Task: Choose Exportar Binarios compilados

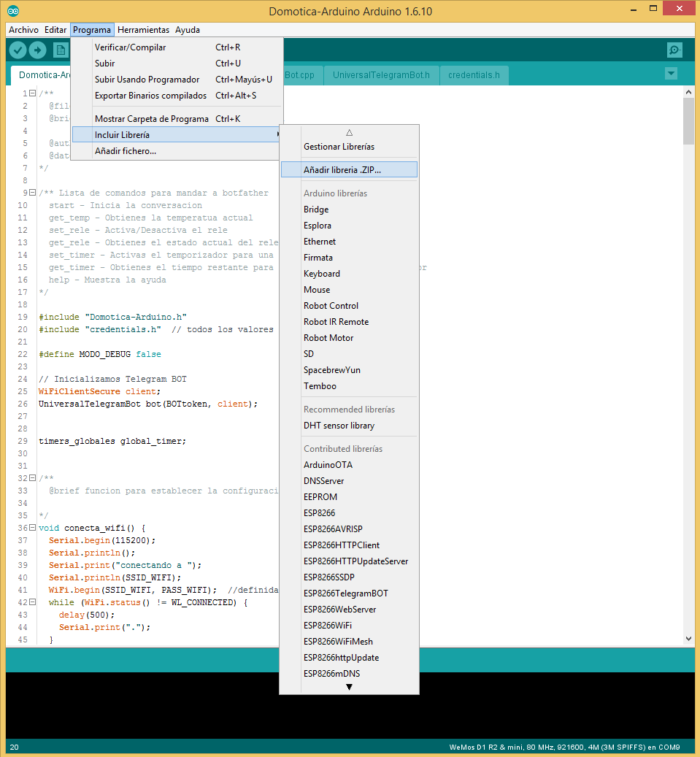Action: click(177, 95)
